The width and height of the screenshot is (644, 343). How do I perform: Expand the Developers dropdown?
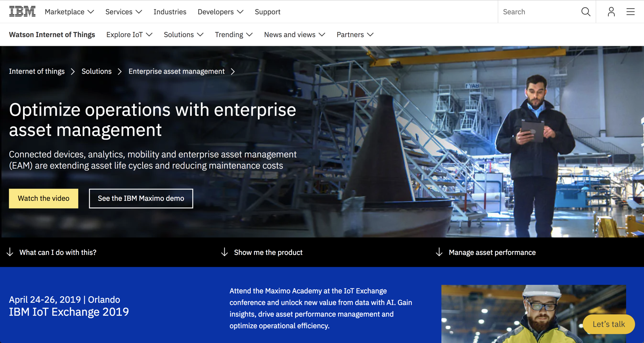pyautogui.click(x=221, y=12)
